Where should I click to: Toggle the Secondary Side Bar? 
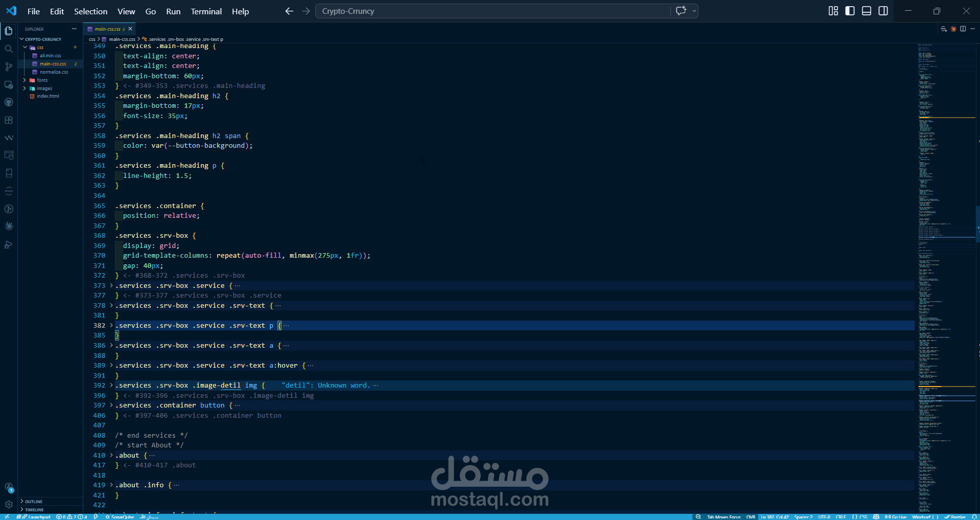coord(883,11)
